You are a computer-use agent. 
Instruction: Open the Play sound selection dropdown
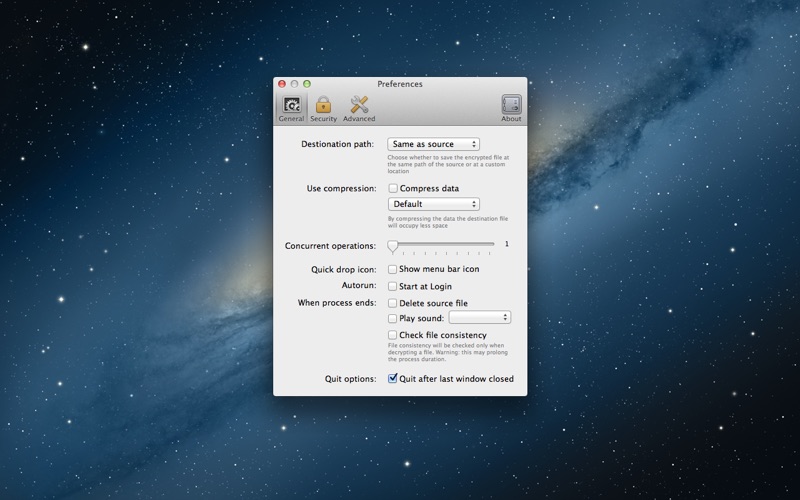coord(480,317)
